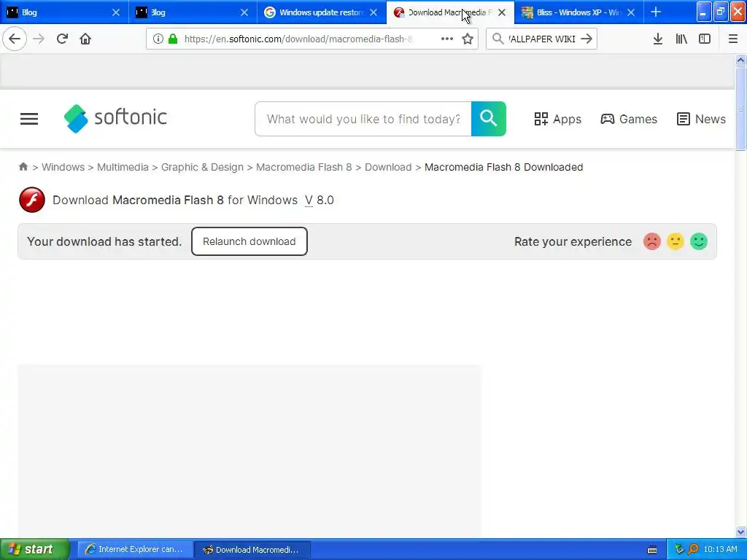
Task: Click the WALLPAPER WIKI search field
Action: click(541, 39)
